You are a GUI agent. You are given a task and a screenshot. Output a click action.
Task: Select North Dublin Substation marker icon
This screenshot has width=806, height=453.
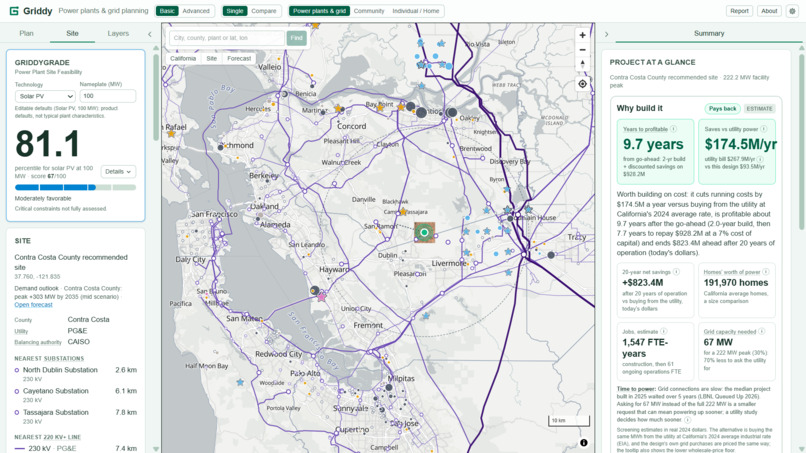click(x=17, y=370)
